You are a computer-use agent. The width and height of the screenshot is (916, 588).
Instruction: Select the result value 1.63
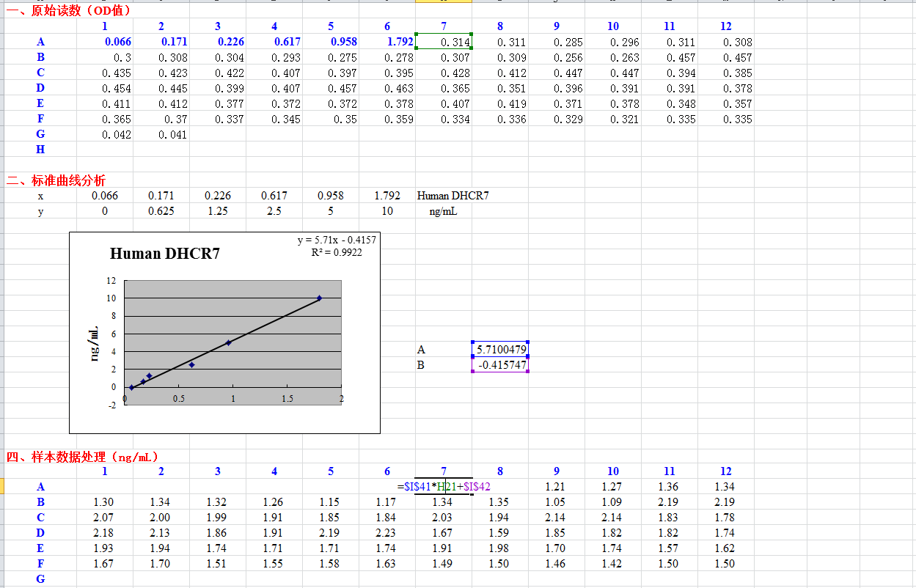point(386,564)
